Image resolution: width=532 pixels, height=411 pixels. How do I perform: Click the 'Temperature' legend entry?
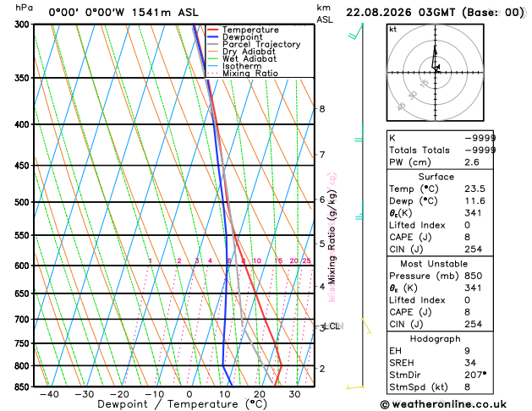[250, 30]
